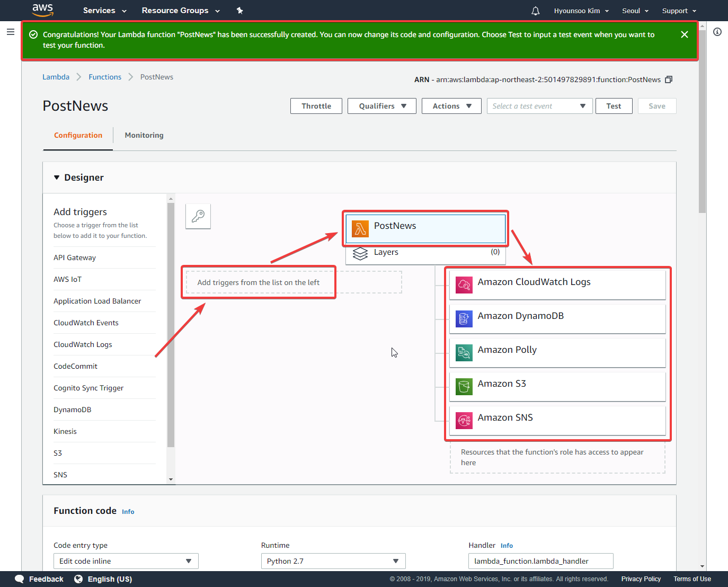This screenshot has height=587, width=728.
Task: Dismiss the green success banner
Action: click(685, 34)
